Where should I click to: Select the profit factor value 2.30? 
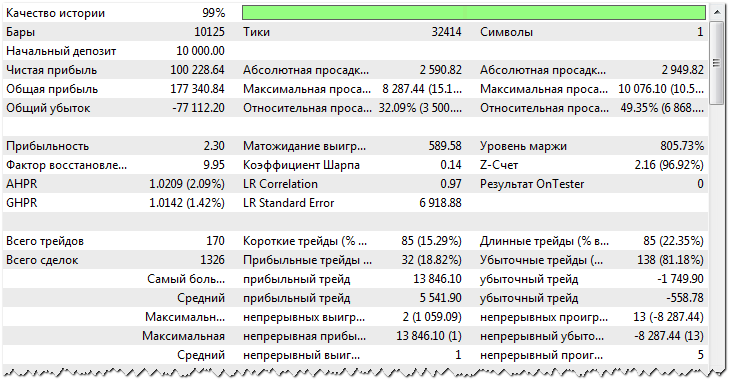click(x=214, y=146)
